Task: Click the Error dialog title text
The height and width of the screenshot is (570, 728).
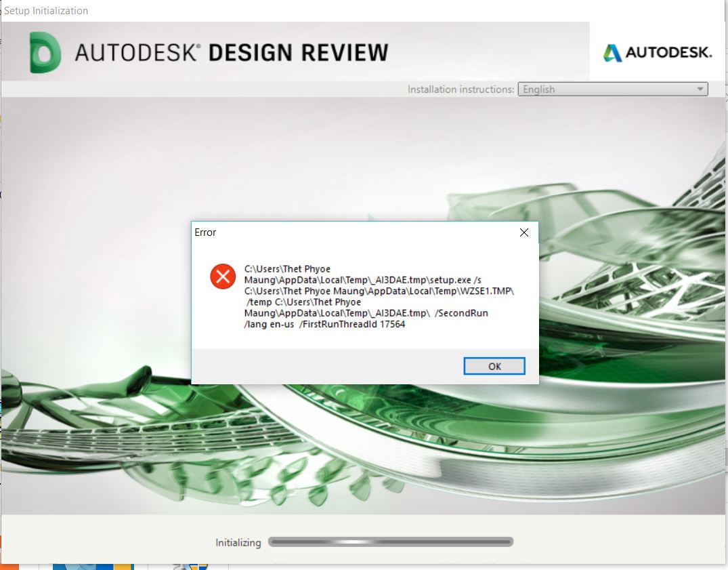Action: [205, 232]
